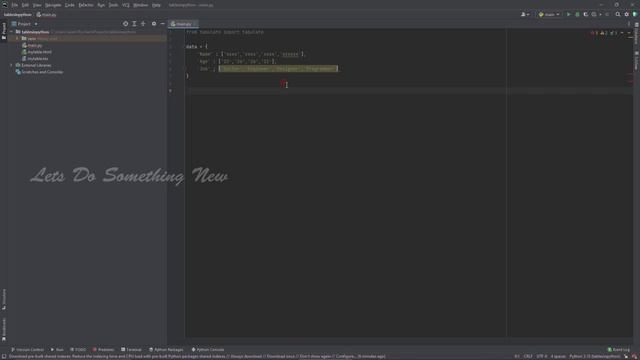The image size is (640, 360).
Task: Click Run with Coverage icon
Action: click(586, 15)
